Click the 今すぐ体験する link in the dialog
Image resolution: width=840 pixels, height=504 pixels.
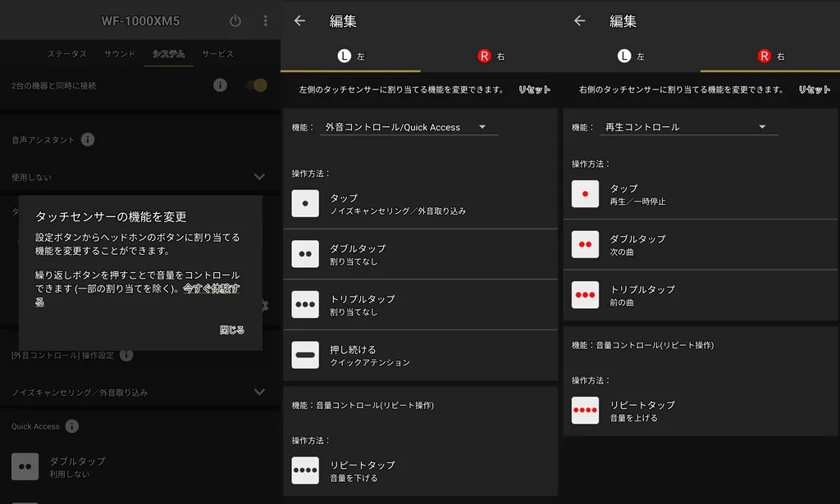point(211,289)
